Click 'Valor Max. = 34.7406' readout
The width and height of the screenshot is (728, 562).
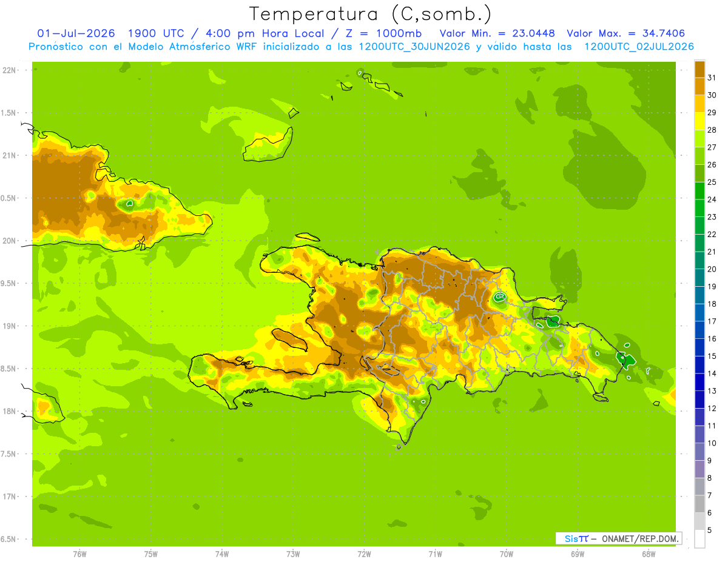pos(625,33)
